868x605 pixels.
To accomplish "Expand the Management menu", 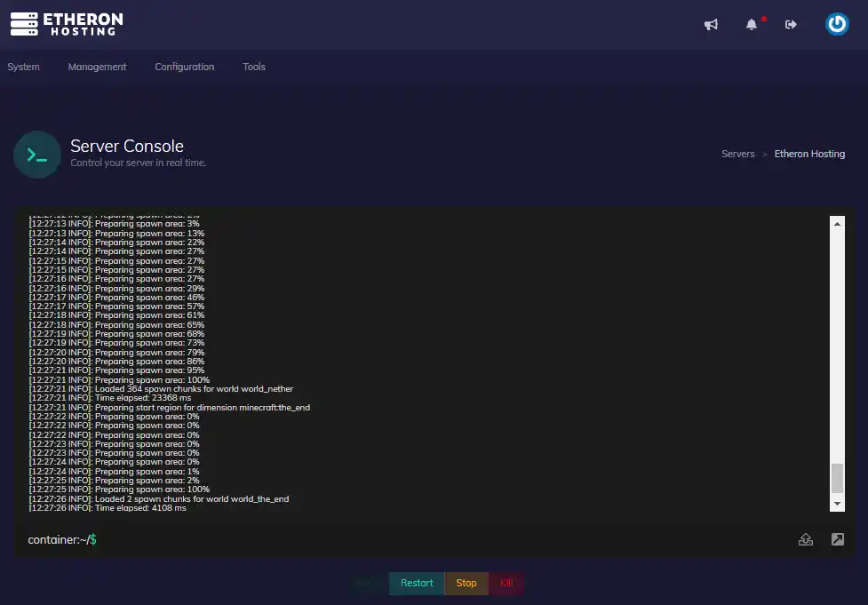I will (97, 67).
